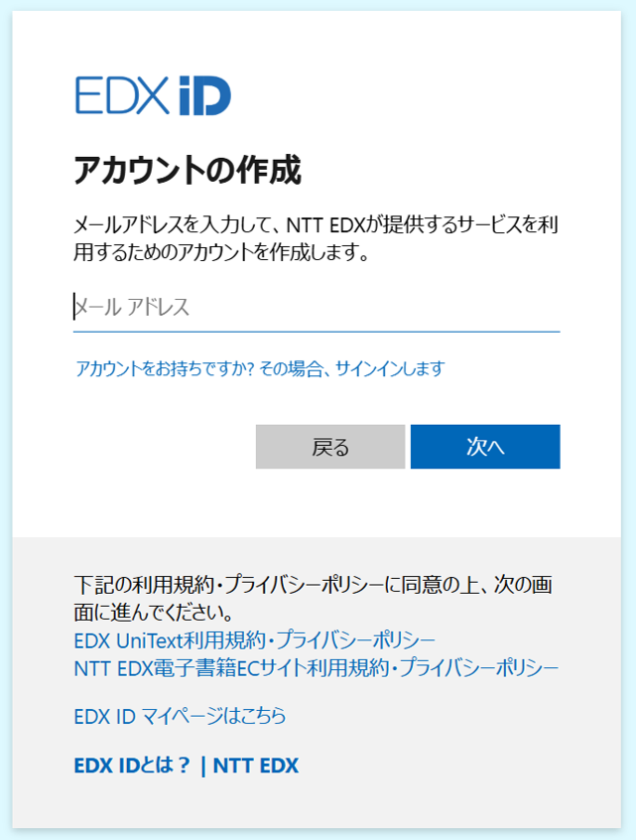Click the アカウントの作成 heading
Image resolution: width=636 pixels, height=840 pixels.
pyautogui.click(x=188, y=171)
